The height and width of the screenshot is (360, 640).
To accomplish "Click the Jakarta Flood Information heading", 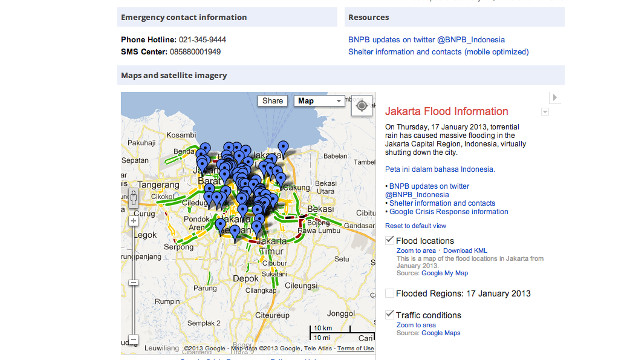I will click(447, 111).
